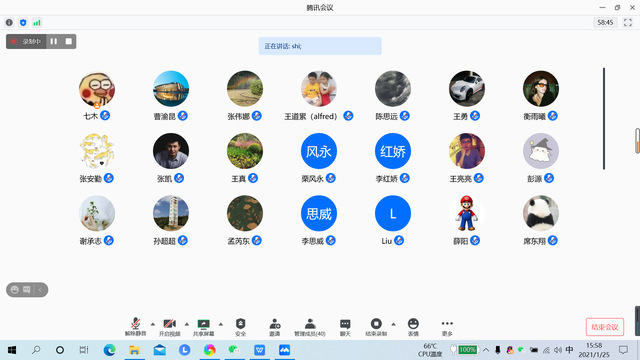The height and width of the screenshot is (360, 640).
Task: Unmute the microphone in the bottom toolbar
Action: click(135, 327)
